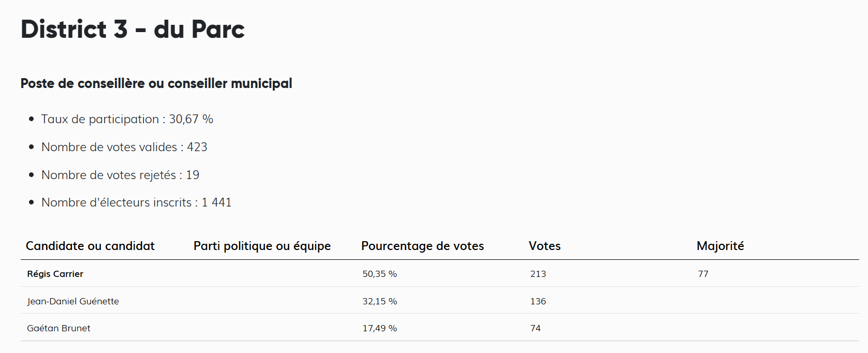Select the "Pourcentage de votes" column header
Image resolution: width=868 pixels, height=353 pixels.
tap(422, 246)
